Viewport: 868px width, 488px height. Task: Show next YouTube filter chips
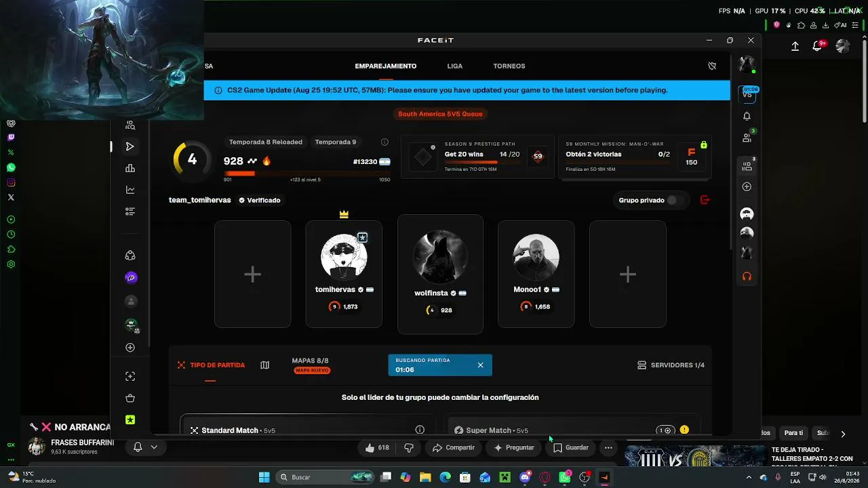tap(843, 434)
